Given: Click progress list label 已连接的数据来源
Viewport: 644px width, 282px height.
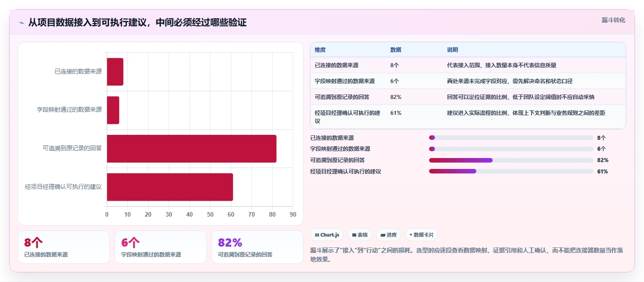Looking at the screenshot, I should coord(332,138).
